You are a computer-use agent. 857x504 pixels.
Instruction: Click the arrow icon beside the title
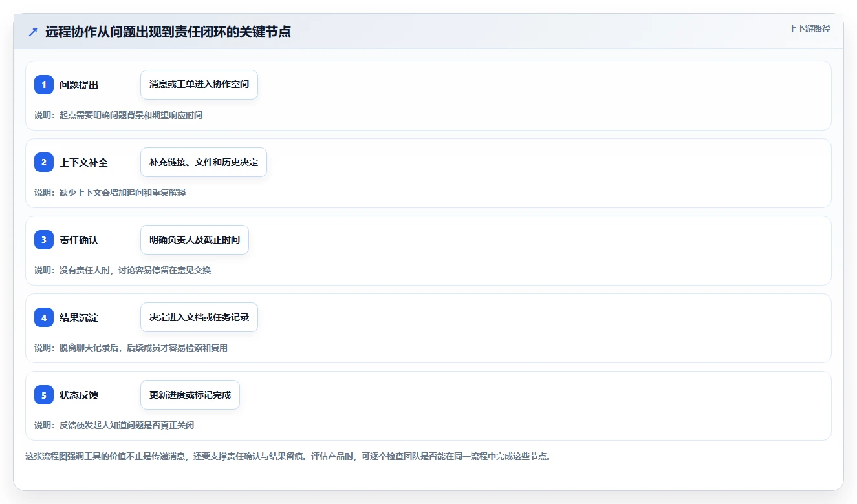pos(33,32)
